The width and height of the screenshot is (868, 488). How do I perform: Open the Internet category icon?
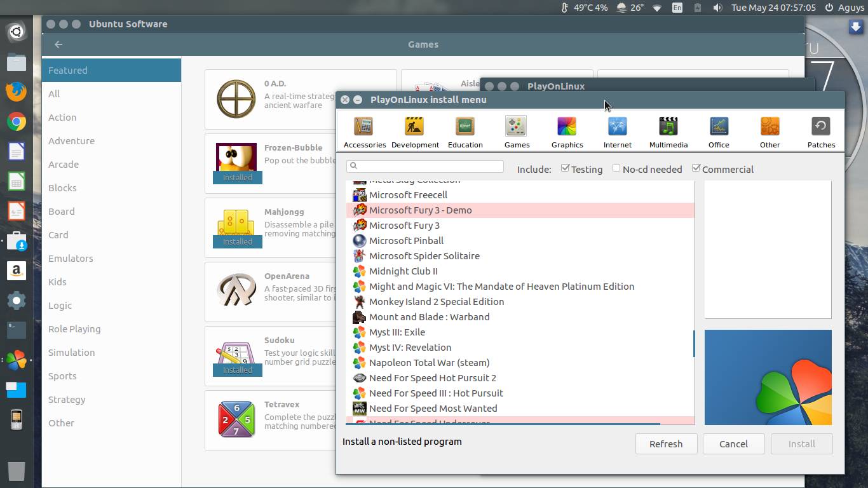618,126
